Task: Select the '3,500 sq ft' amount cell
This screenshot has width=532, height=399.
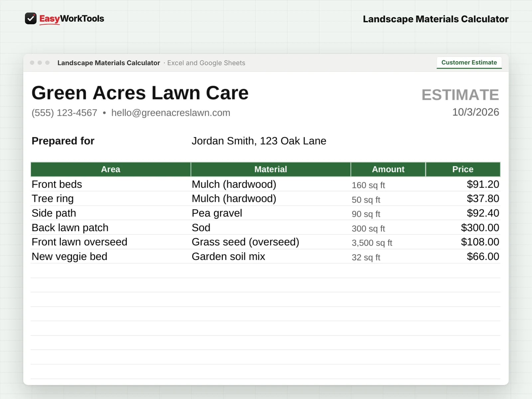Action: [x=388, y=242]
